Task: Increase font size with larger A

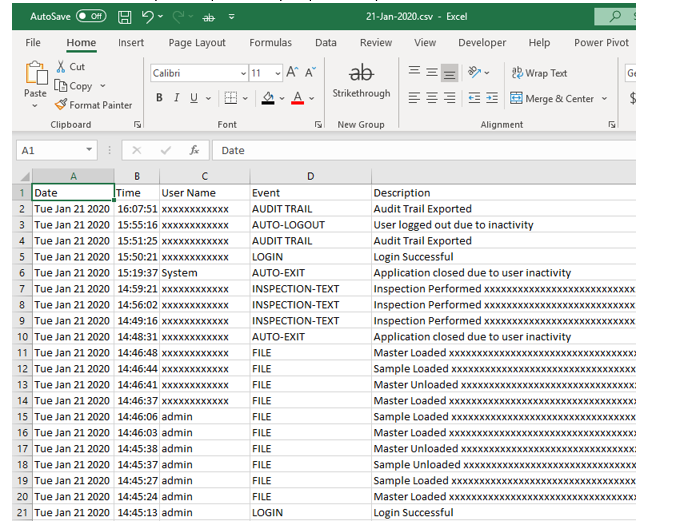Action: click(x=292, y=73)
